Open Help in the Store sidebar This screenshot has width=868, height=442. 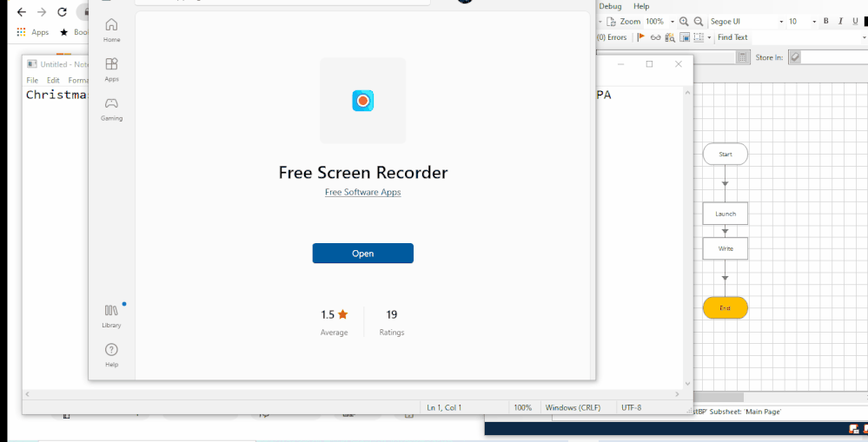coord(111,355)
